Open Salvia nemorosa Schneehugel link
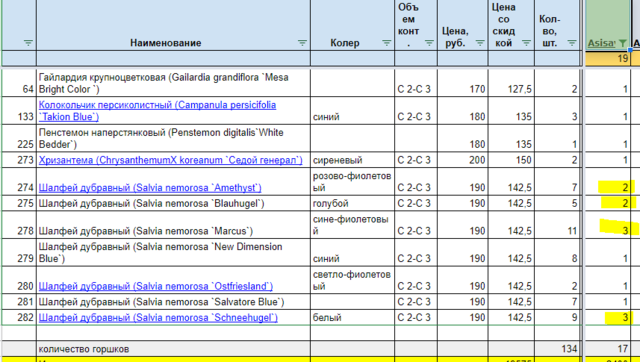Image resolution: width=640 pixels, height=362 pixels. 158,318
